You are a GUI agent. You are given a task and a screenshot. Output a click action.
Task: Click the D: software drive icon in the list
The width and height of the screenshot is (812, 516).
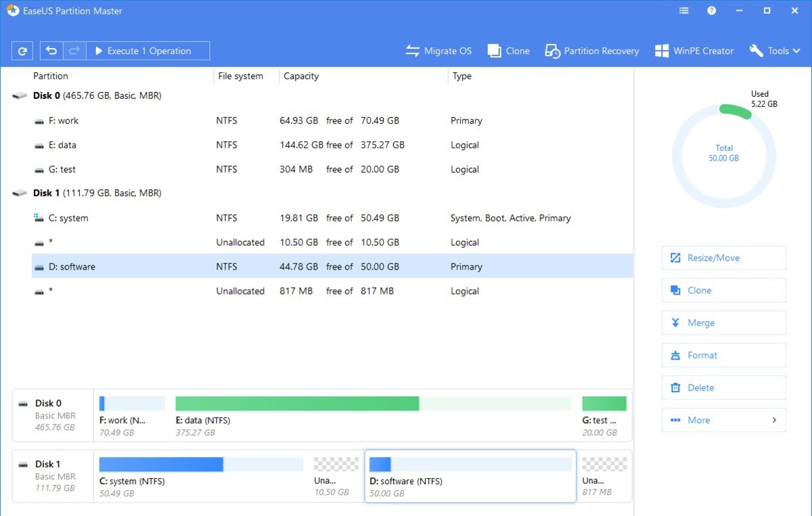tap(39, 267)
